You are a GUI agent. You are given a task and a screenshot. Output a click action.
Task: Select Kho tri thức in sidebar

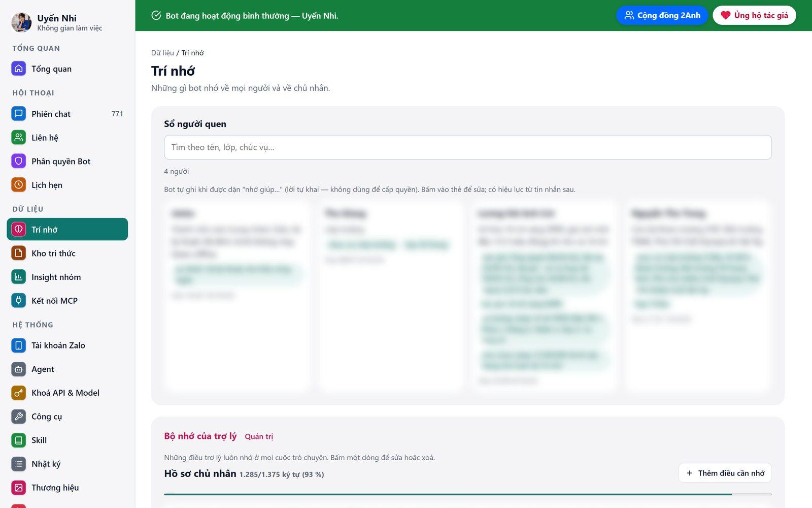(67, 253)
